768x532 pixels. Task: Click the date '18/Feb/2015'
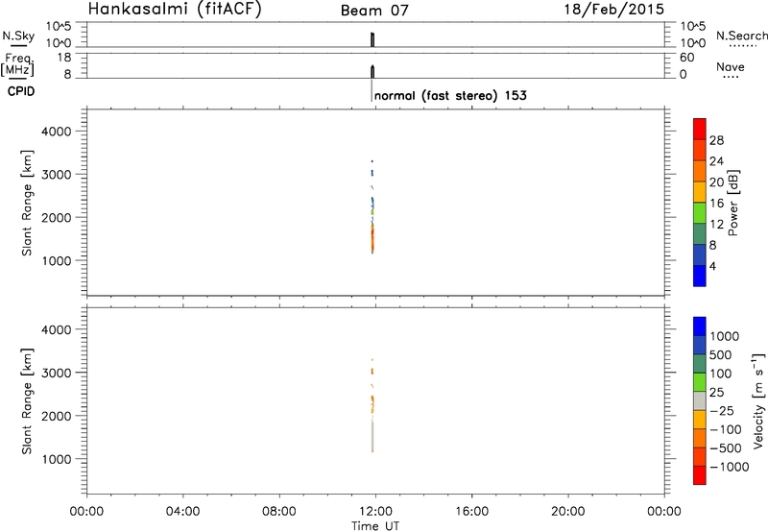coord(614,9)
